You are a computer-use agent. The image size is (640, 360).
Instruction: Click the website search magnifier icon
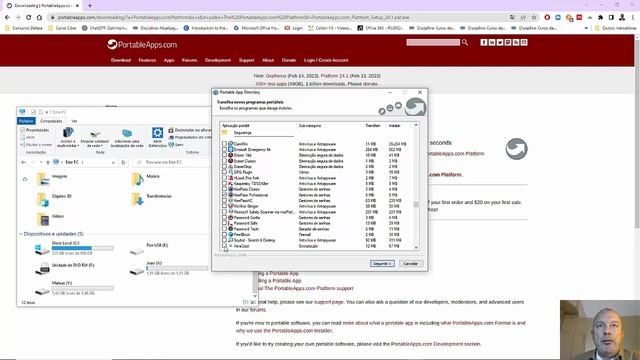click(464, 42)
